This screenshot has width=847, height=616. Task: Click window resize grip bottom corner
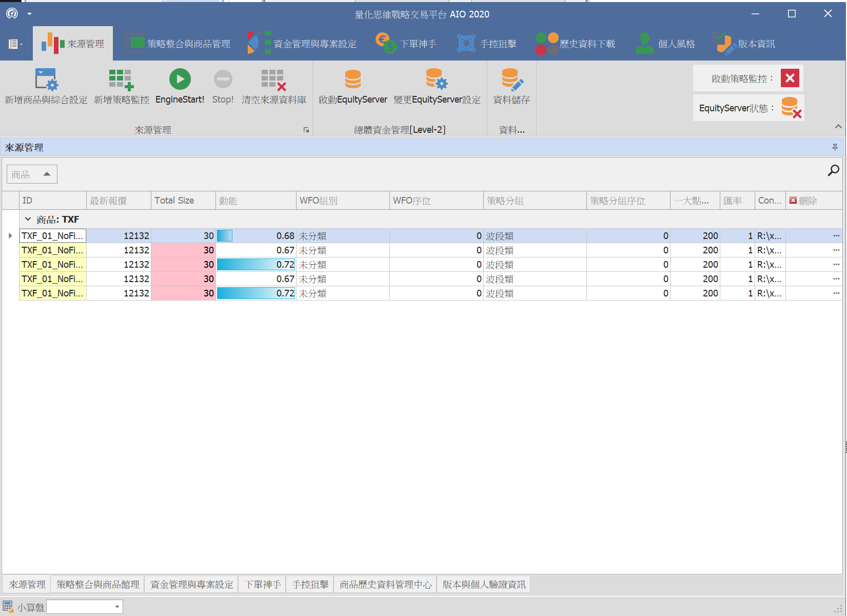coord(838,609)
